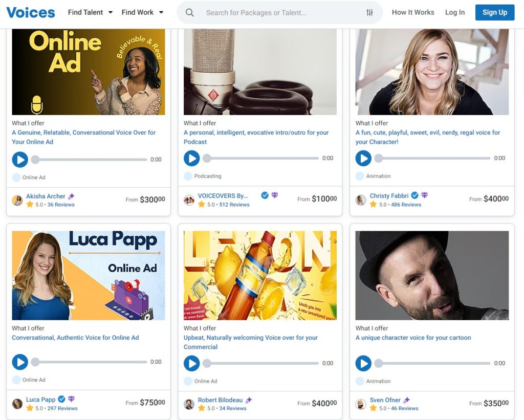
Task: Open Akisha Archer's 36 Reviews link
Action: 61,205
